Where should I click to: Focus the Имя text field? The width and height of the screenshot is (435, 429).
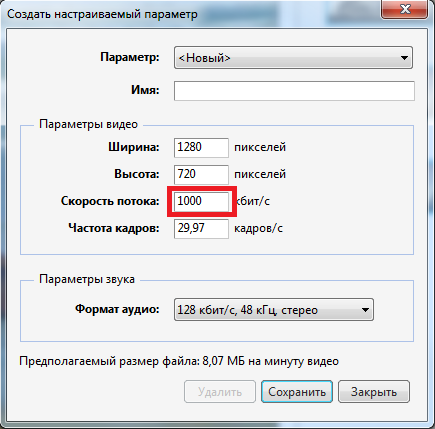294,91
